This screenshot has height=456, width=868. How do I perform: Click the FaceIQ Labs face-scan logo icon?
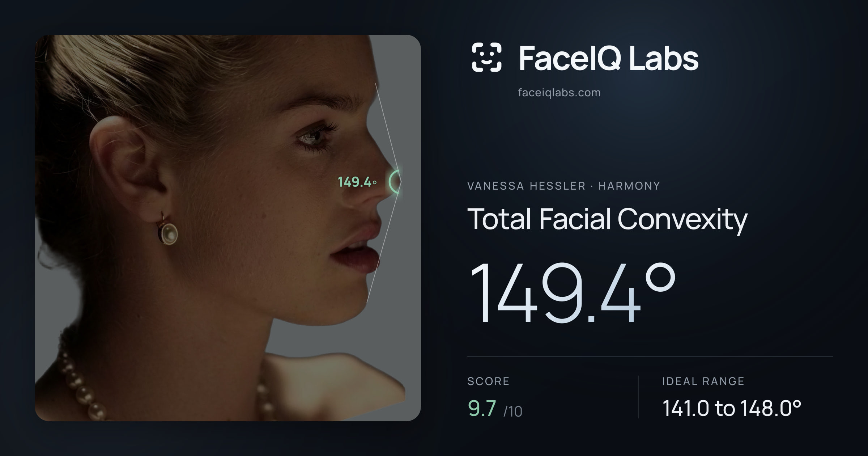click(x=487, y=57)
